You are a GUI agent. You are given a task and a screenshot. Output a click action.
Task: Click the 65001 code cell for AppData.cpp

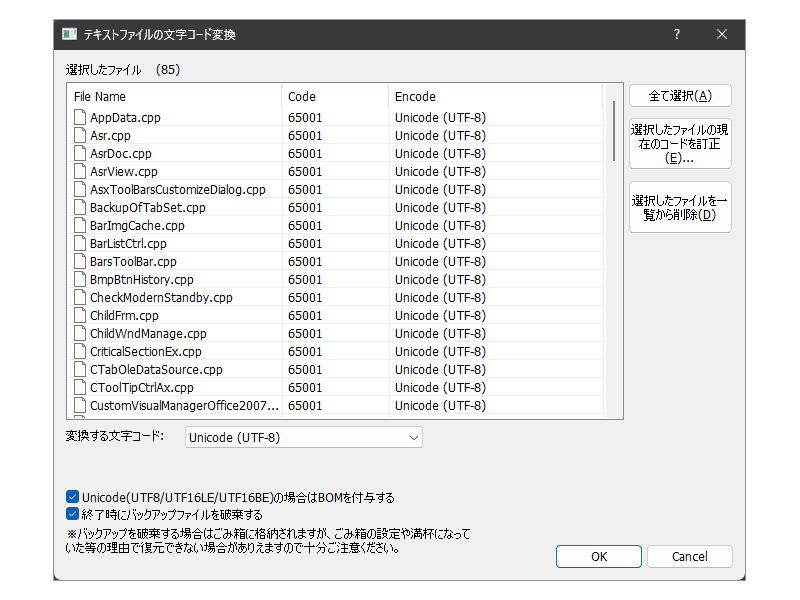pos(305,117)
